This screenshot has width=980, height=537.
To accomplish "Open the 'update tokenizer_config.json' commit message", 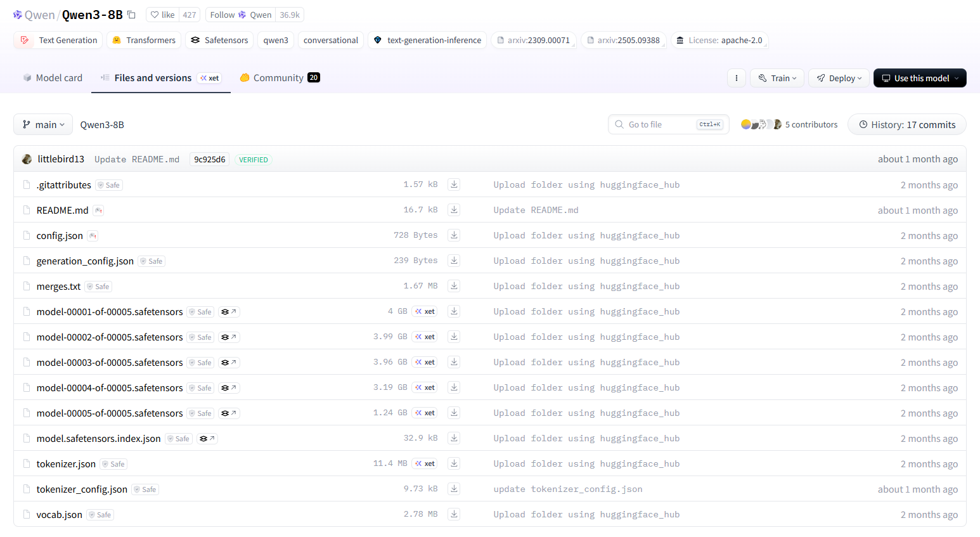I will point(568,489).
